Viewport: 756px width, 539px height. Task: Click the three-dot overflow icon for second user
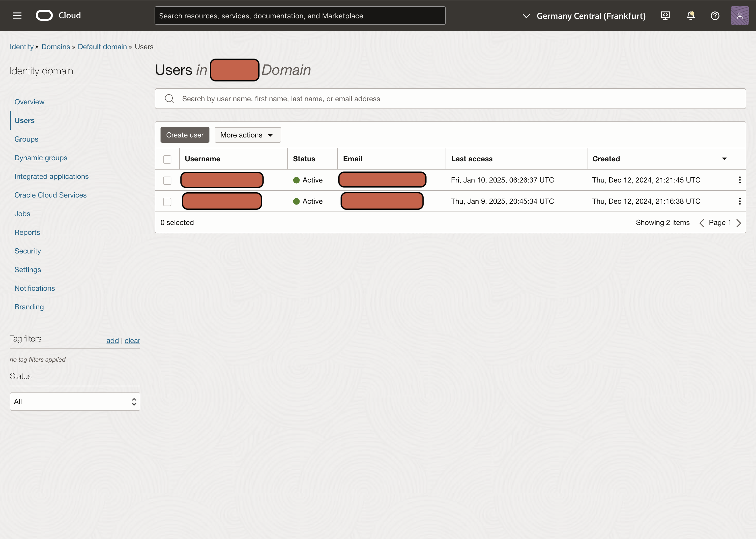pyautogui.click(x=740, y=201)
